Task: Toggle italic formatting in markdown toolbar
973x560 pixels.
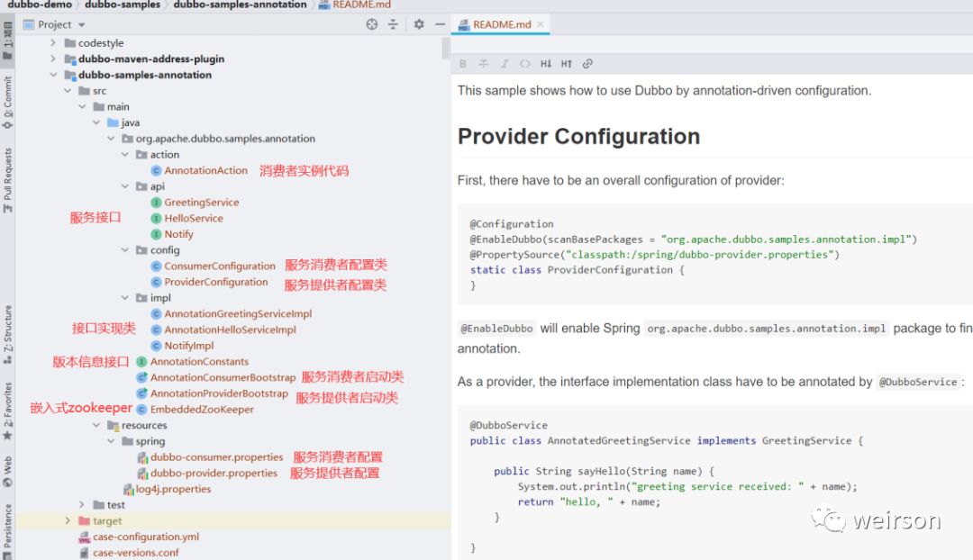Action: [x=504, y=64]
